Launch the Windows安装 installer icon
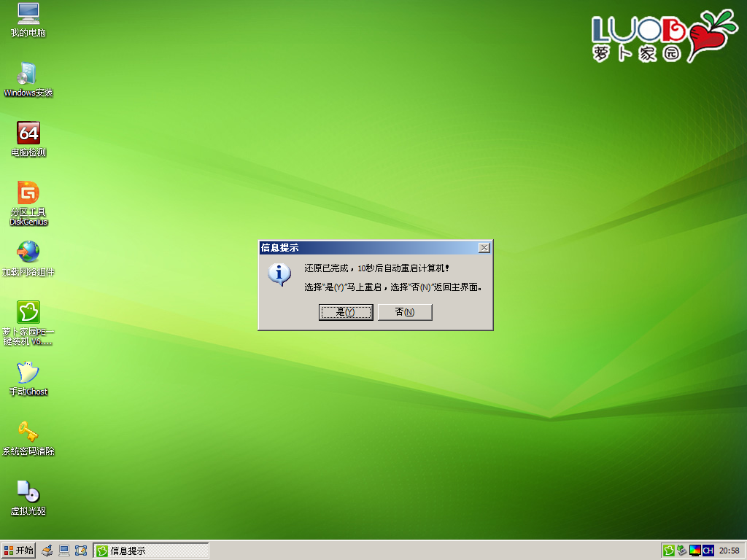747x560 pixels. [x=28, y=79]
